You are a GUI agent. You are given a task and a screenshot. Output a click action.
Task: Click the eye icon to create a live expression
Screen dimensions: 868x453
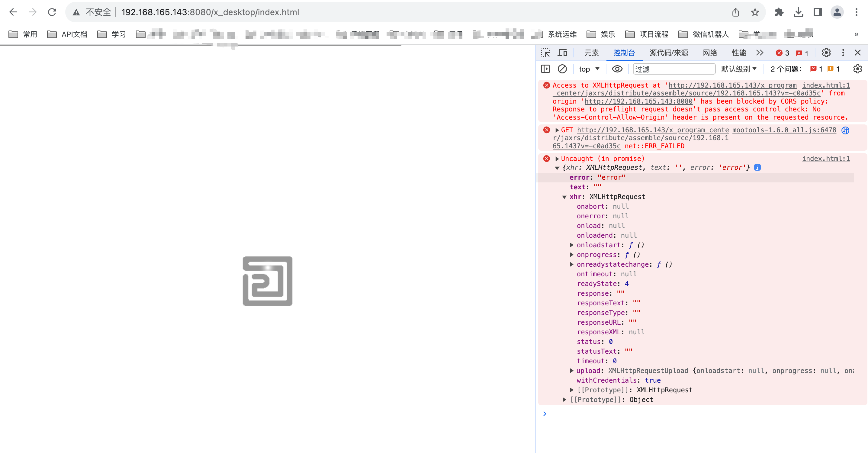pyautogui.click(x=617, y=69)
